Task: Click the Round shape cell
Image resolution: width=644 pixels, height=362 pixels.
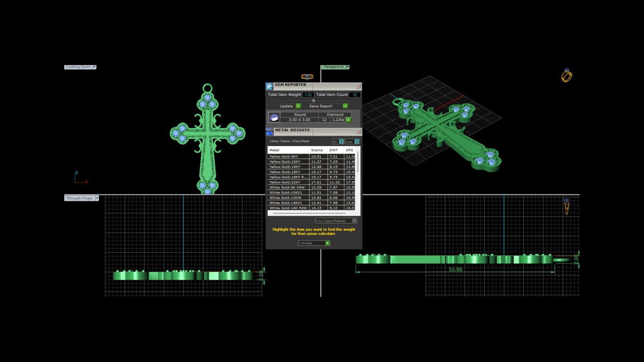Action: click(300, 115)
